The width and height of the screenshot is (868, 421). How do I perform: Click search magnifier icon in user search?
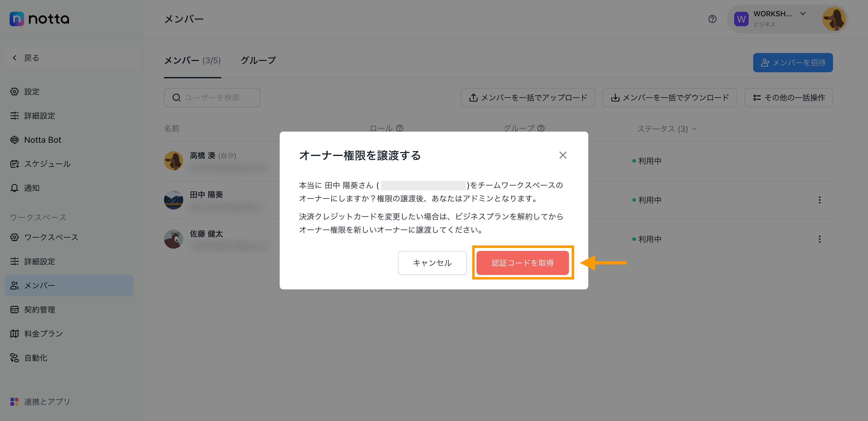176,98
